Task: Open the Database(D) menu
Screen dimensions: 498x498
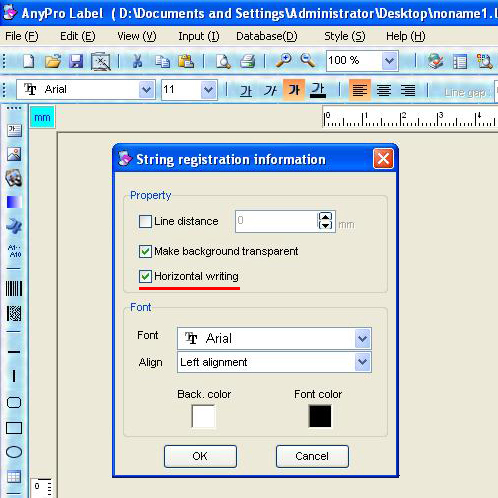Action: pyautogui.click(x=267, y=36)
